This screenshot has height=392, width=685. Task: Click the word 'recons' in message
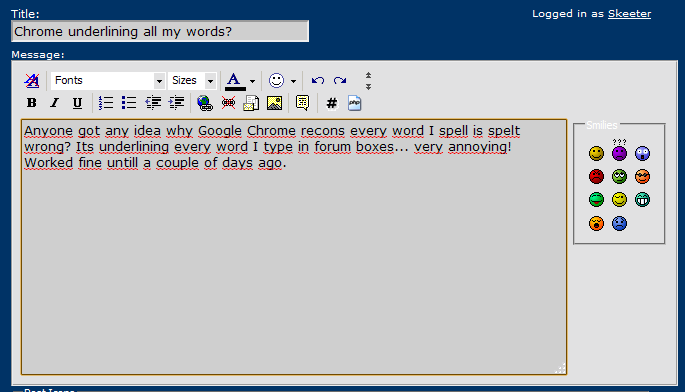(323, 131)
